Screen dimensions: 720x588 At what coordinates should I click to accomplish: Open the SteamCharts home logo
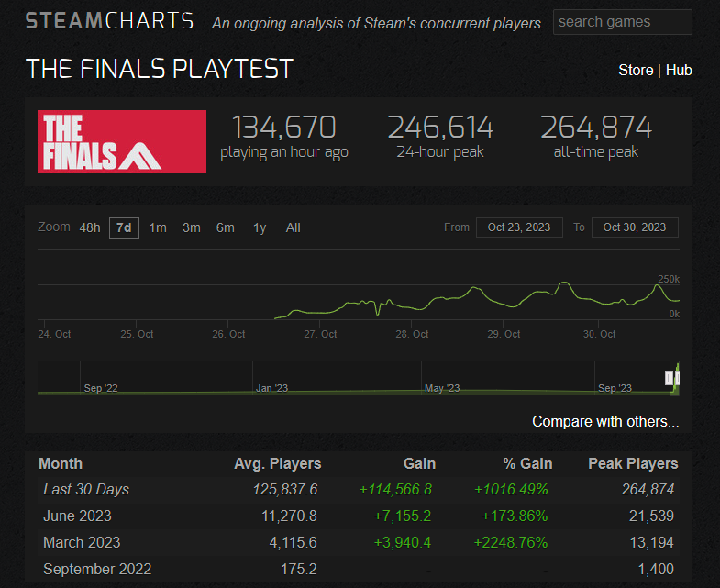(109, 21)
